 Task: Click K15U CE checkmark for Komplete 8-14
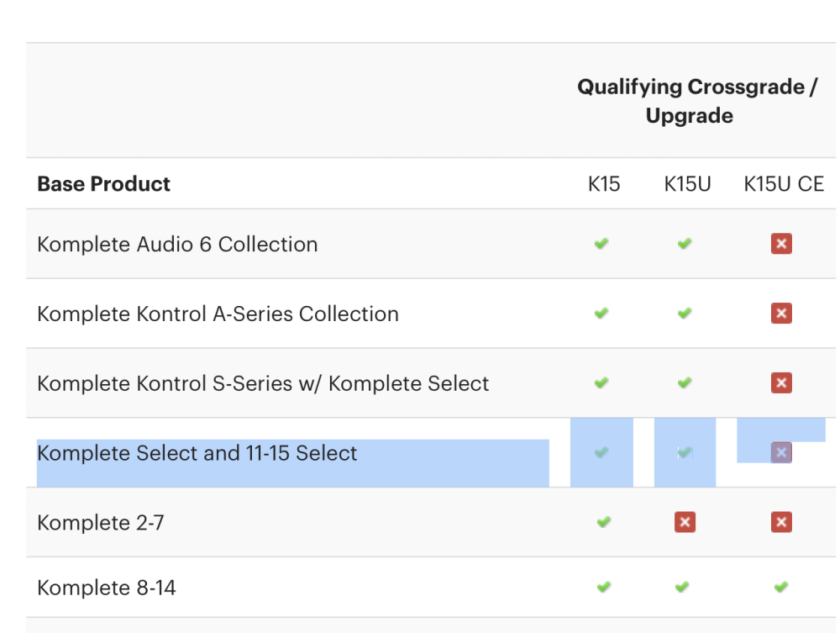point(781,587)
